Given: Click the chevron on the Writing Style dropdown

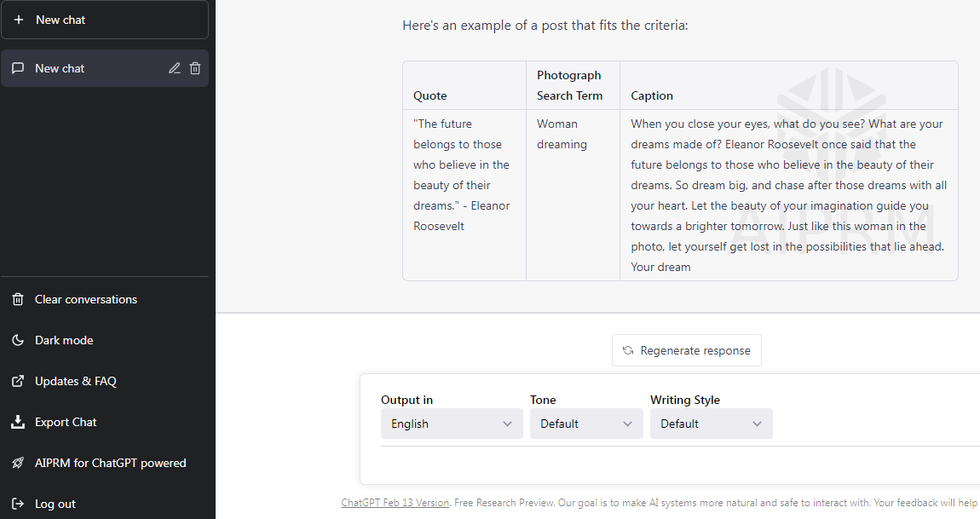Looking at the screenshot, I should click(x=757, y=424).
